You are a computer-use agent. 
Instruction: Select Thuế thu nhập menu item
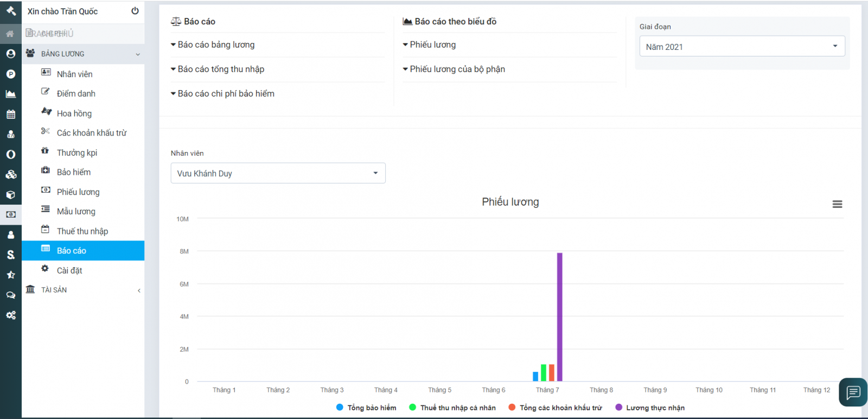point(82,231)
